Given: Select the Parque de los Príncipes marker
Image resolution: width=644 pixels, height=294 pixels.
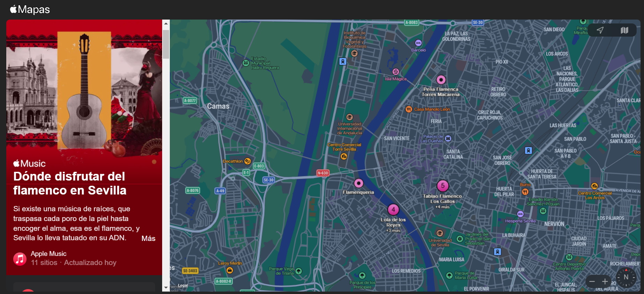Looking at the screenshot, I should tap(362, 275).
